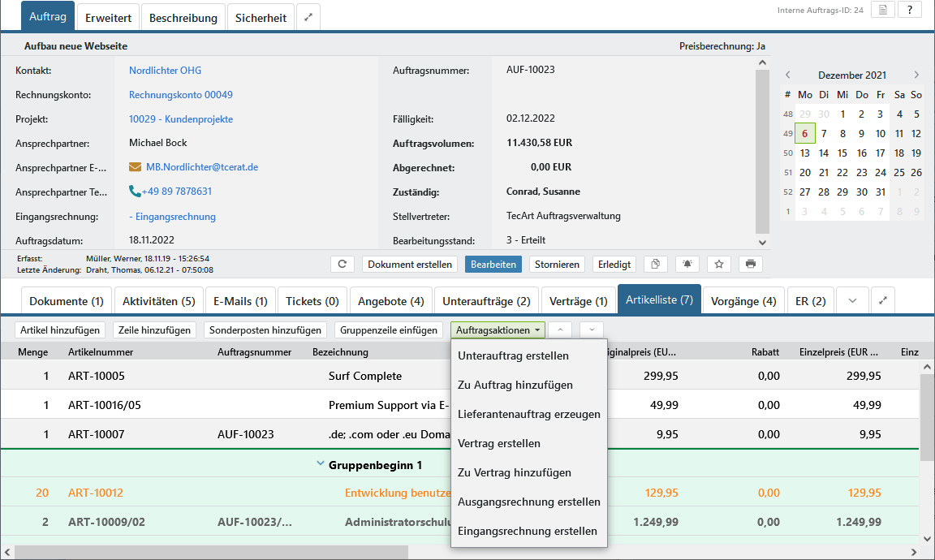The image size is (935, 560).
Task: Open the help question mark button
Action: [909, 11]
